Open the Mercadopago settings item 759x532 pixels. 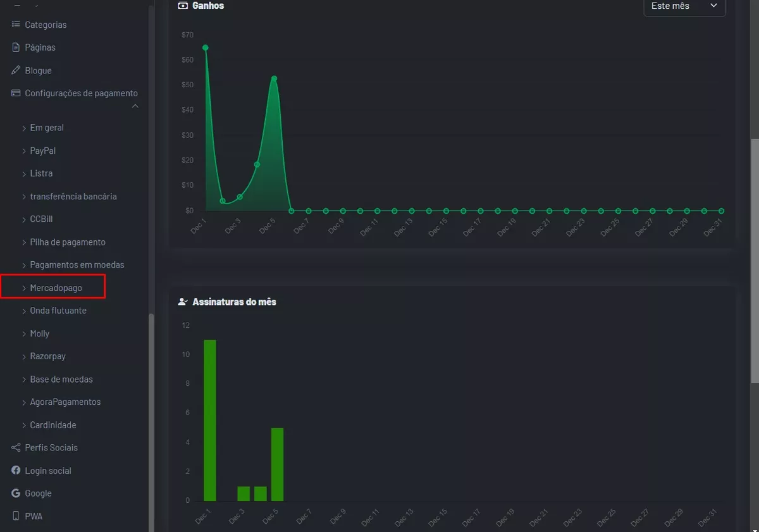56,288
